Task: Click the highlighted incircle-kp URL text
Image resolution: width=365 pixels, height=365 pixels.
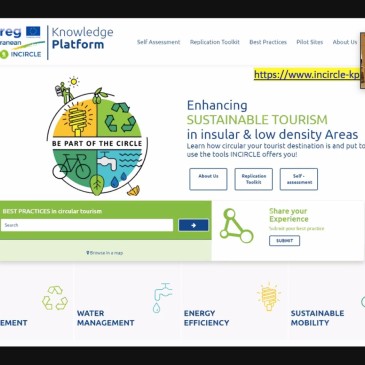Action: click(307, 74)
